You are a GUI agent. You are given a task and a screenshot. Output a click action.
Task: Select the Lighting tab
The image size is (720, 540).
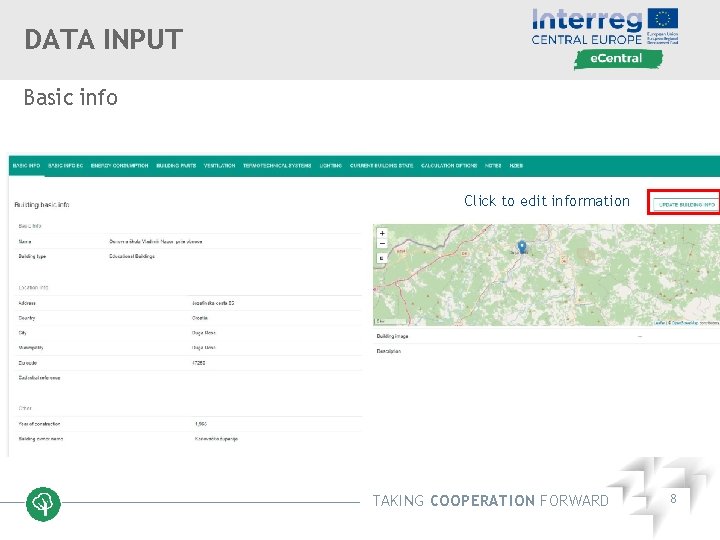pos(331,166)
